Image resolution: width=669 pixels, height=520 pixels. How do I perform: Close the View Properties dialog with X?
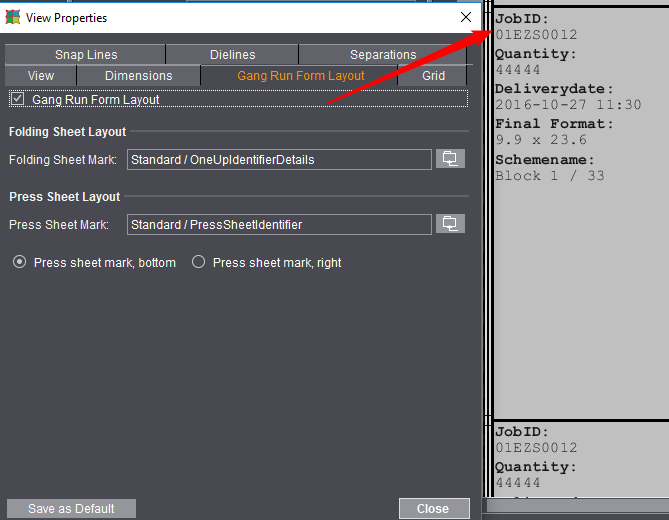pyautogui.click(x=465, y=17)
